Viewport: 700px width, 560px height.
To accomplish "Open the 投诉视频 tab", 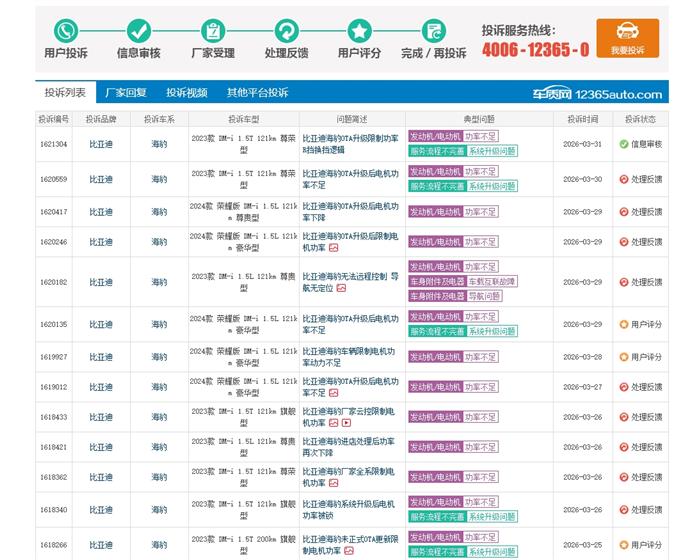I will pos(186,93).
